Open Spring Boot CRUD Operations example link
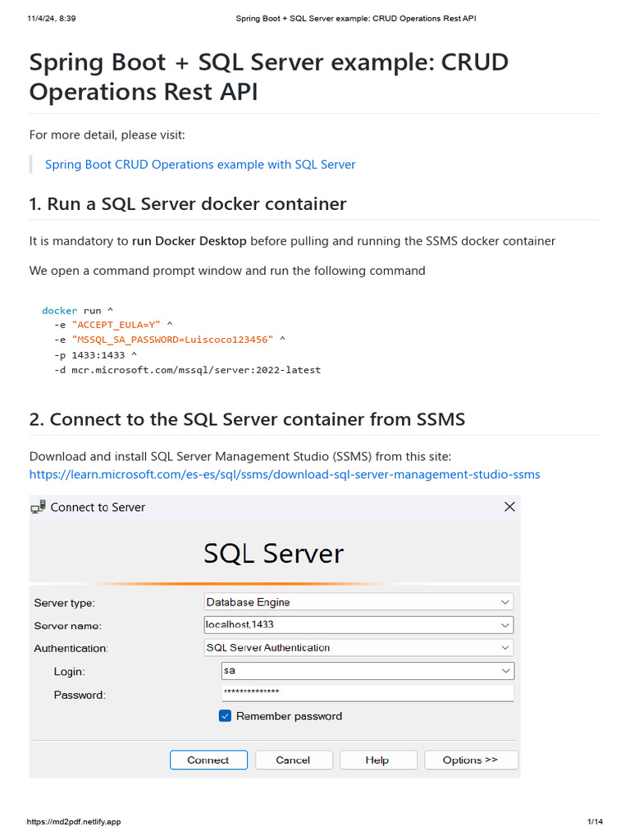630x840 pixels. pos(200,164)
